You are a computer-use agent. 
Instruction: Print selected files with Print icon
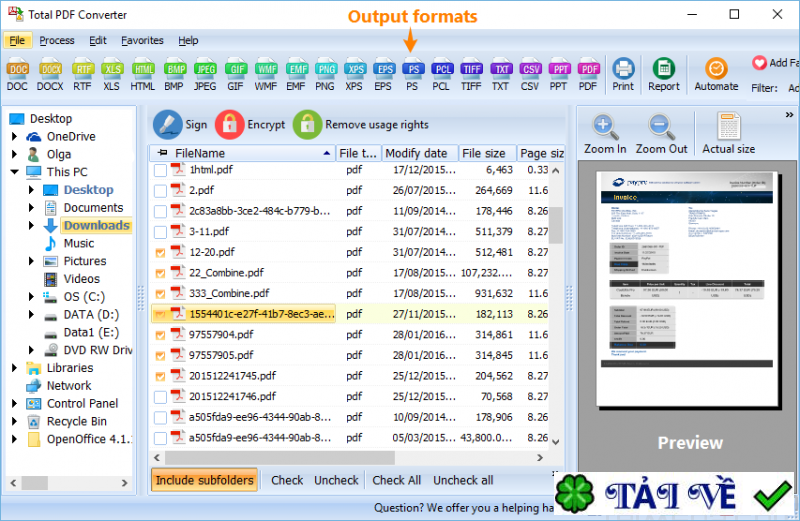pos(623,75)
